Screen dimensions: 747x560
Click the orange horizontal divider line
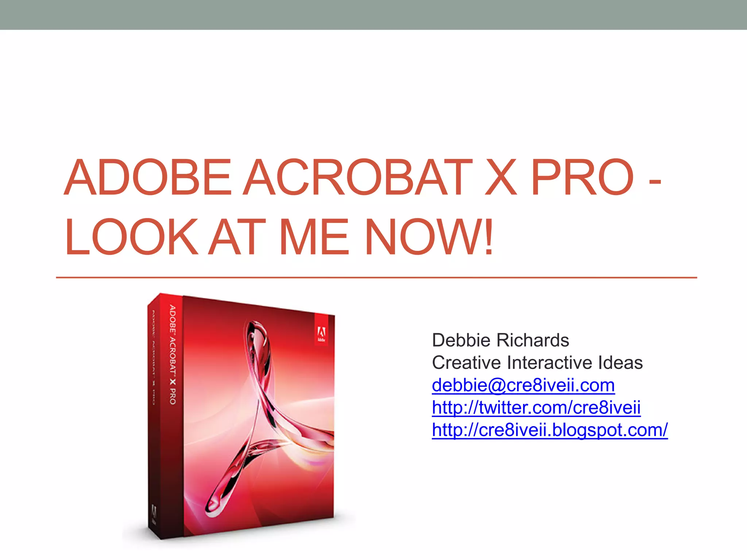pos(376,277)
